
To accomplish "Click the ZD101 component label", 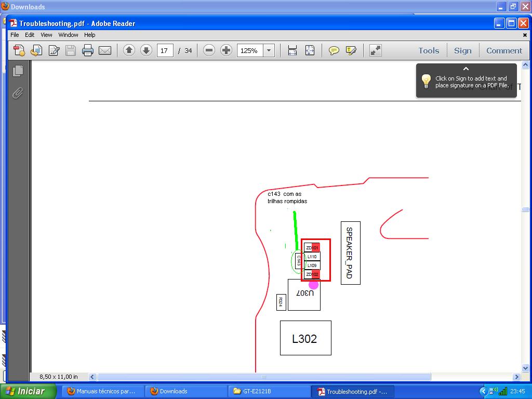I will click(312, 248).
